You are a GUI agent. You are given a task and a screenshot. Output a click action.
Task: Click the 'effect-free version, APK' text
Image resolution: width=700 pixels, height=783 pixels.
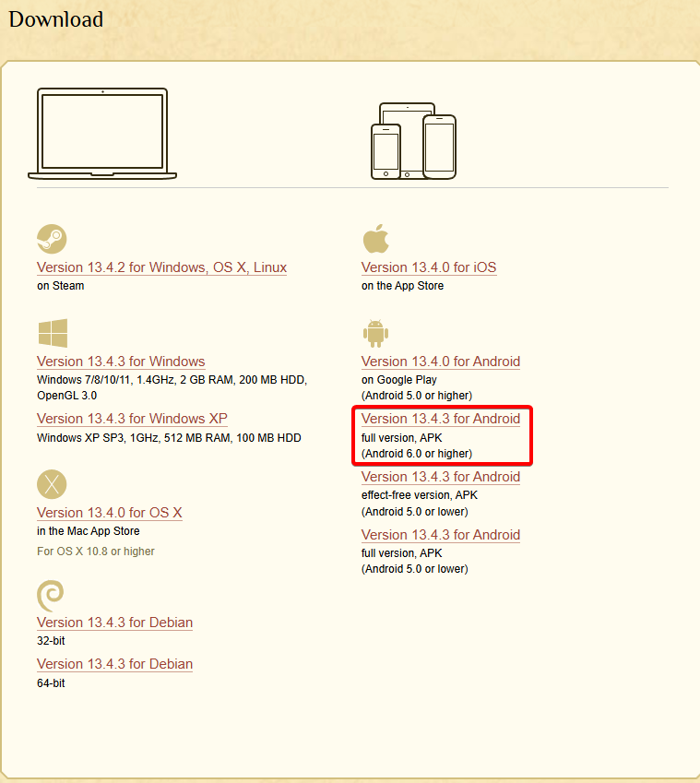(420, 495)
